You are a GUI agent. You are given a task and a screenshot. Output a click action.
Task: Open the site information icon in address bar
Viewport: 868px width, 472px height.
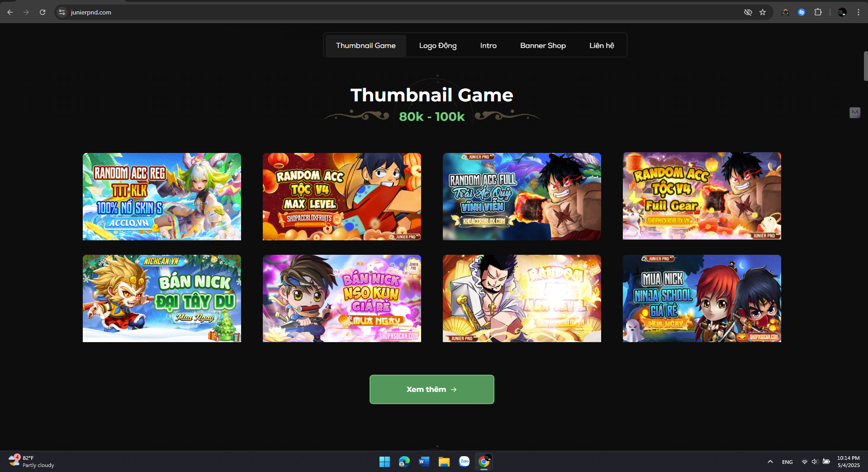(62, 12)
